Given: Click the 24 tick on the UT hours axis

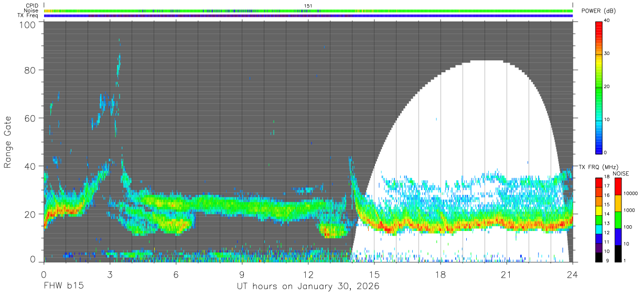Looking at the screenshot, I should pos(573,274).
